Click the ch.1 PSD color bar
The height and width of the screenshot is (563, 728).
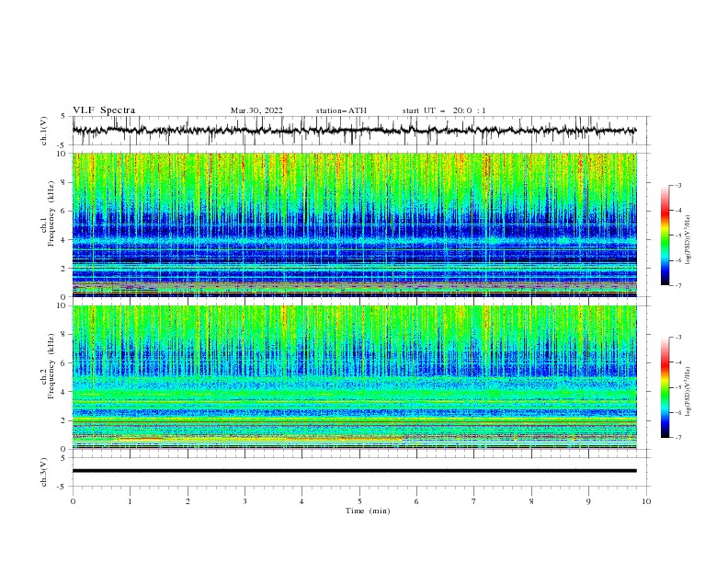(x=665, y=236)
